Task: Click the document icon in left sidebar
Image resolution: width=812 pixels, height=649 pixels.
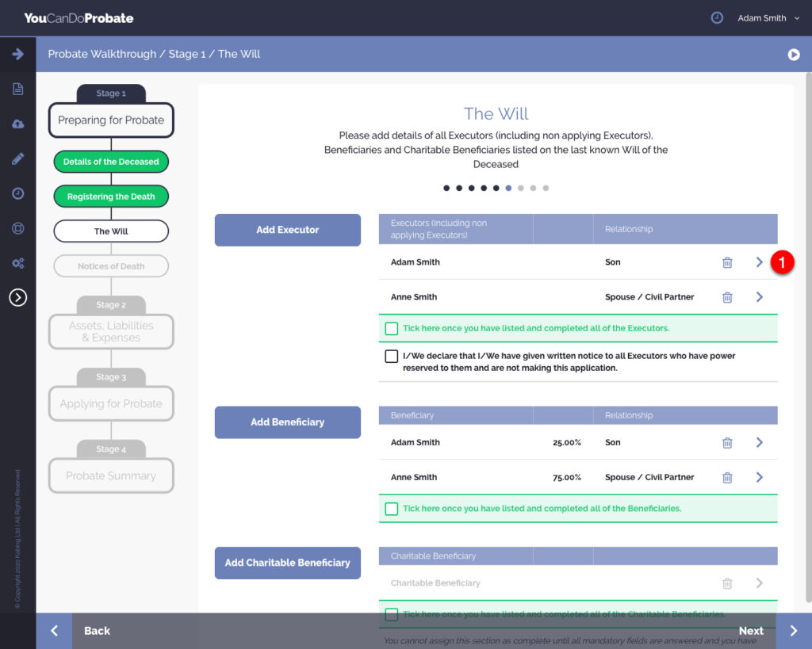Action: point(17,89)
